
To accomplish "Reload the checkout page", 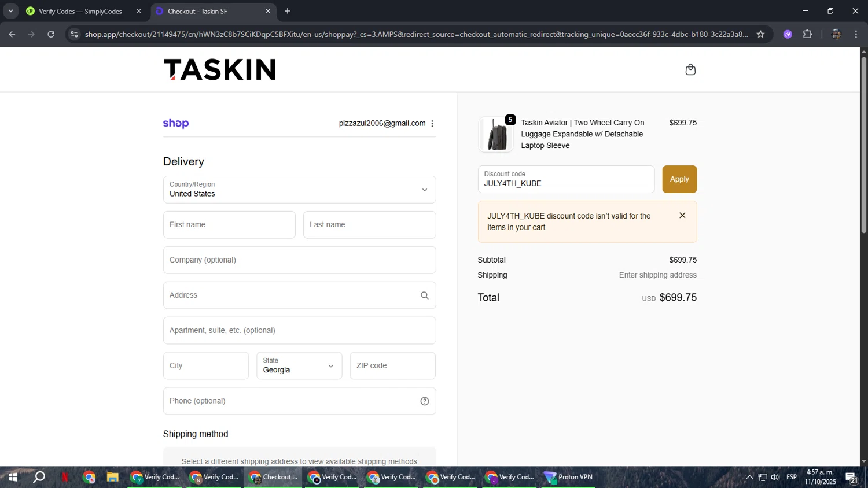I will click(x=51, y=34).
